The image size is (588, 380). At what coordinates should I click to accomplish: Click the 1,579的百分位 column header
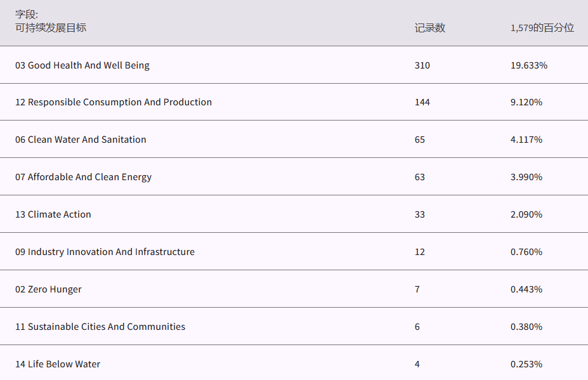tap(542, 28)
